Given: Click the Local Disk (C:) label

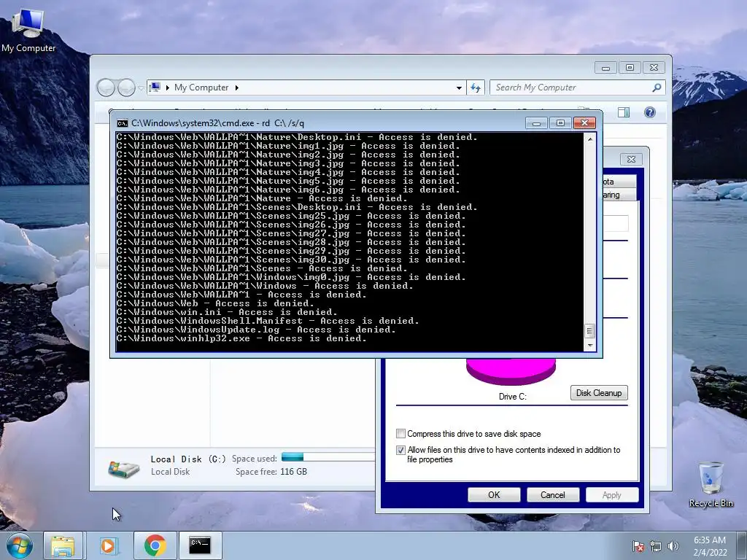Looking at the screenshot, I should pos(188,459).
